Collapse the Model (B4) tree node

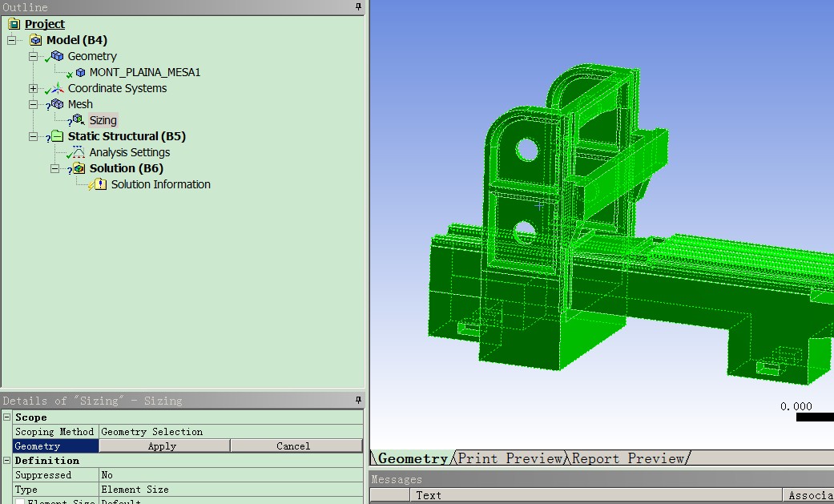pyautogui.click(x=12, y=40)
